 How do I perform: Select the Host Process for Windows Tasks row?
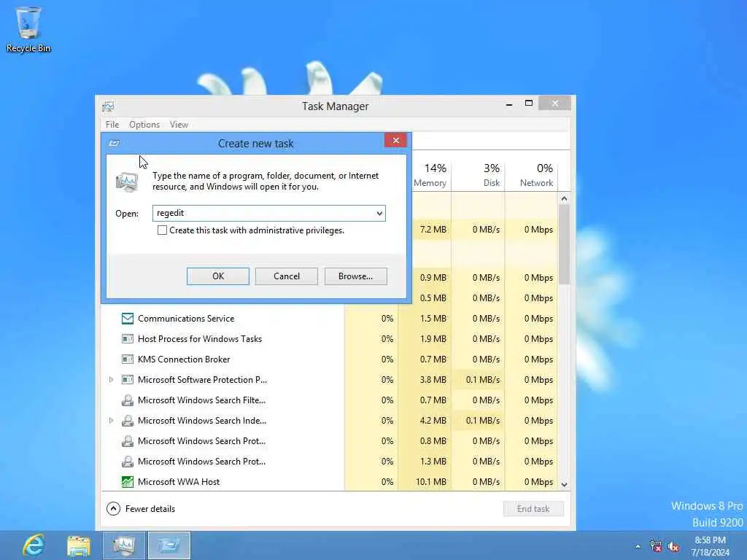coord(330,339)
